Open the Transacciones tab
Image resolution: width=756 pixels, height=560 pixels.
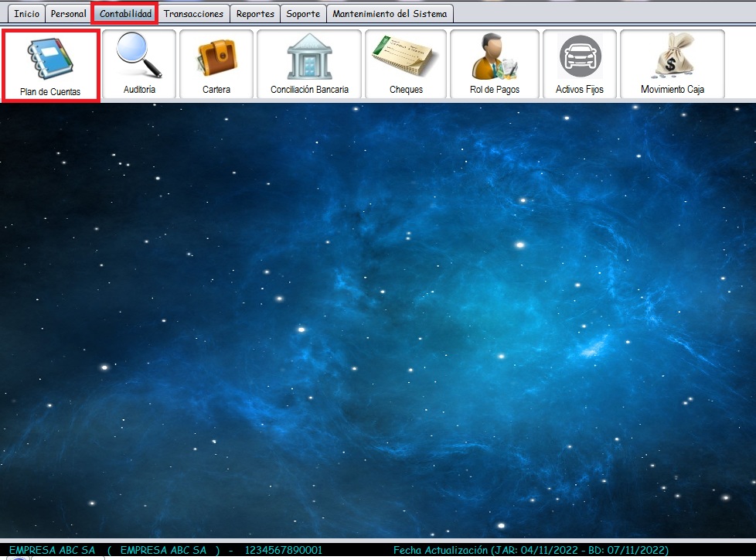click(x=193, y=14)
